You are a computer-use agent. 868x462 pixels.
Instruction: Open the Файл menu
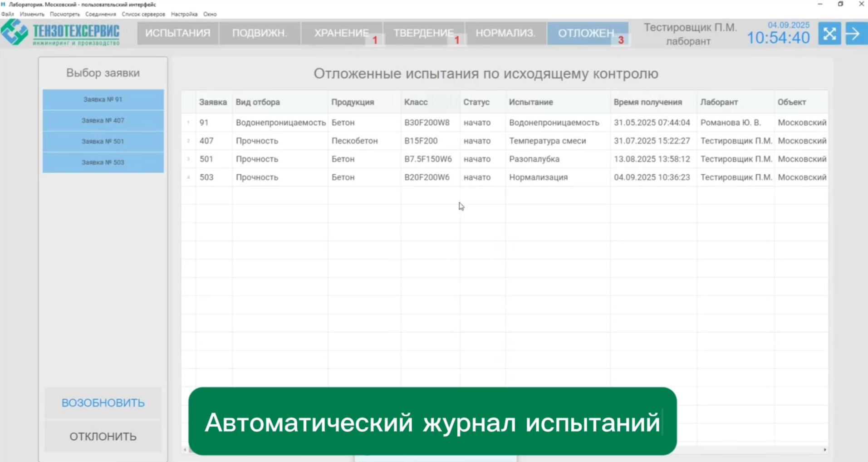coord(7,14)
